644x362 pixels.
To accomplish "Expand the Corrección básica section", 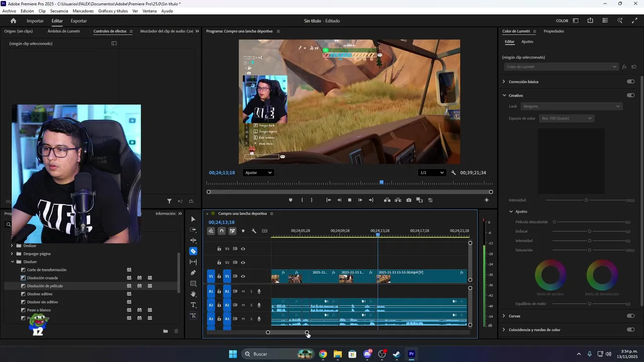I will click(x=504, y=81).
